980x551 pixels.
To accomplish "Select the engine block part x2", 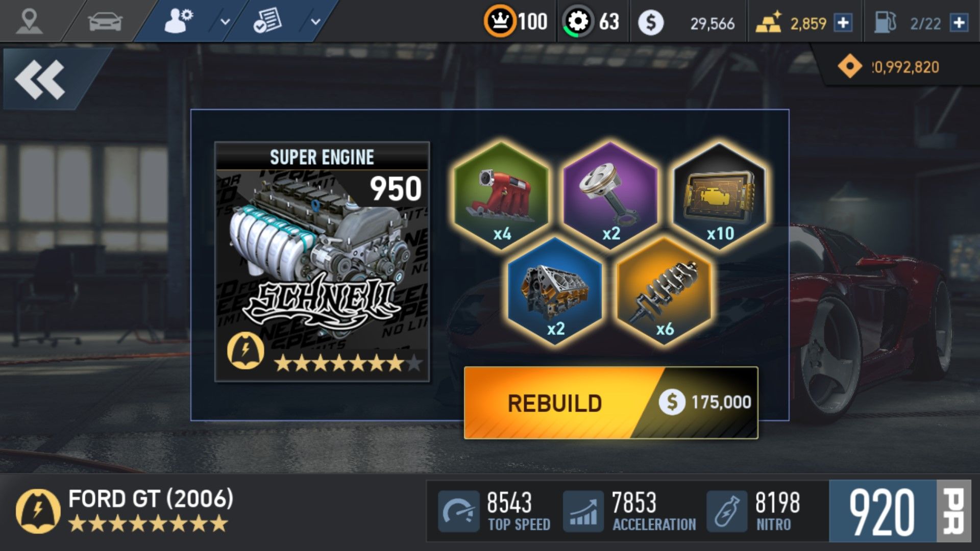I will coord(556,291).
